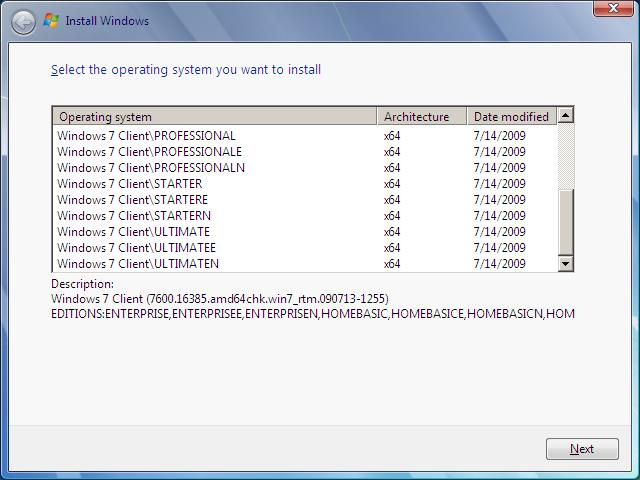Click 7/14/2009 date in the ULTIMATEN row
640x480 pixels.
pyautogui.click(x=499, y=263)
